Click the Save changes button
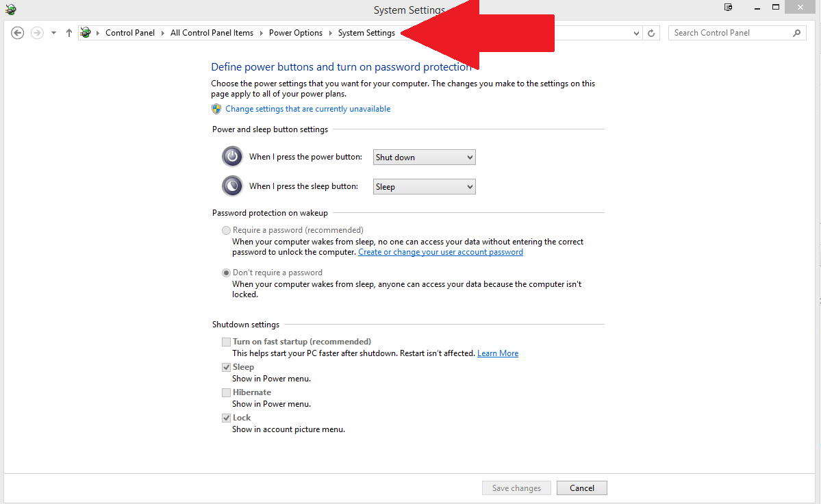Image resolution: width=821 pixels, height=504 pixels. coord(516,488)
